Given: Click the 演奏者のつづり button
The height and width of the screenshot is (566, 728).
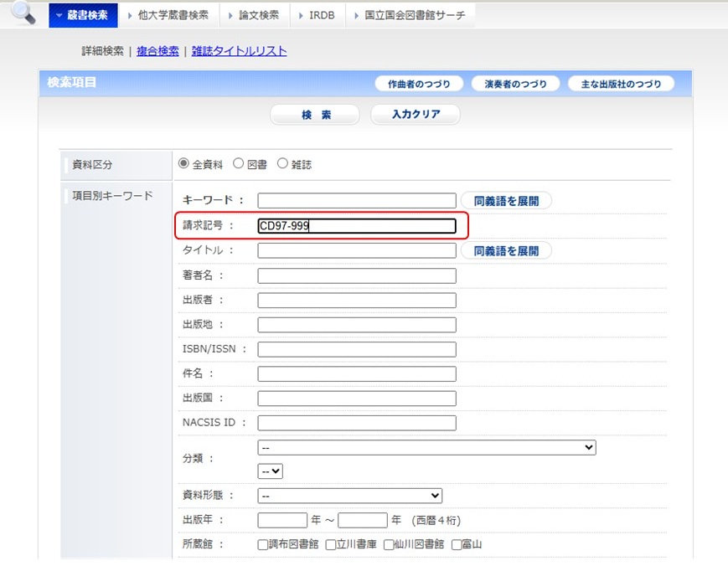Looking at the screenshot, I should coord(515,84).
